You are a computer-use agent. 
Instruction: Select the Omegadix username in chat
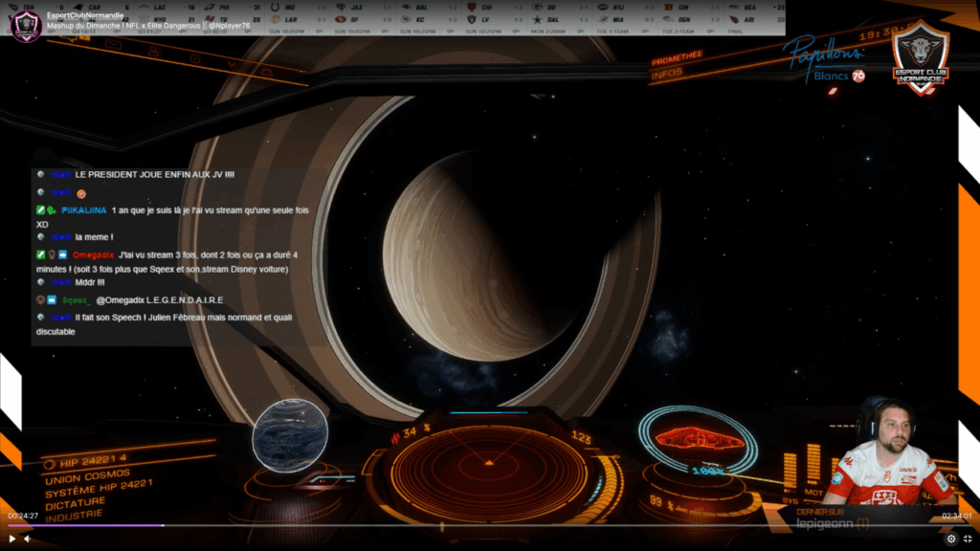94,255
